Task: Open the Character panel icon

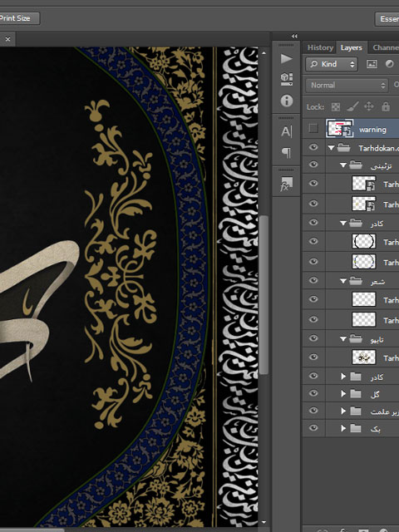Action: click(286, 131)
